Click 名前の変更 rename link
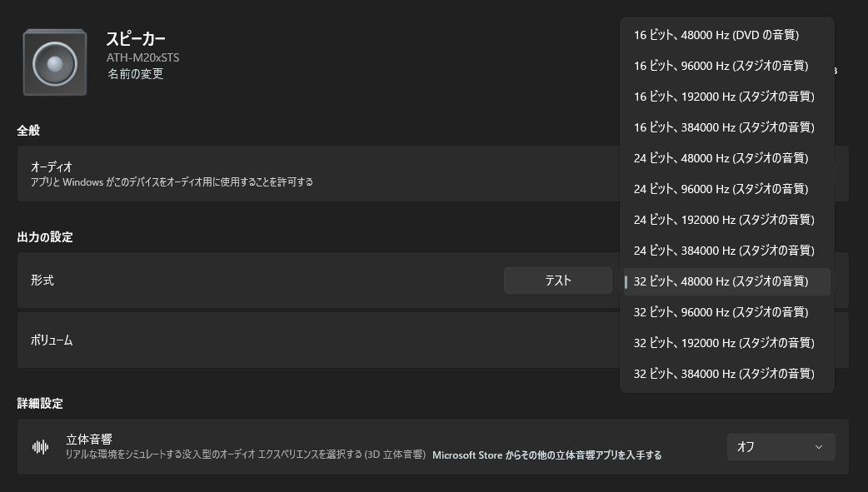868x492 pixels. pos(136,74)
